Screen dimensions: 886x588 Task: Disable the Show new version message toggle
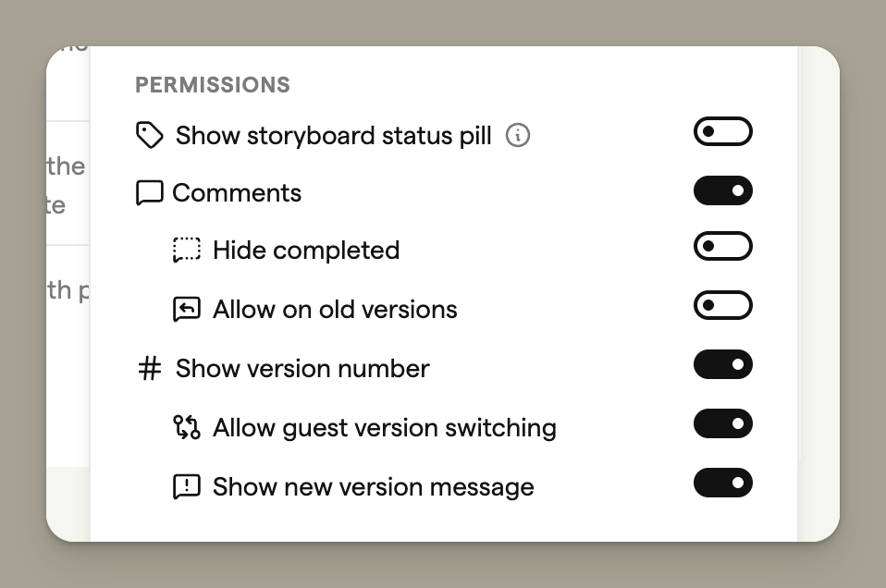723,483
